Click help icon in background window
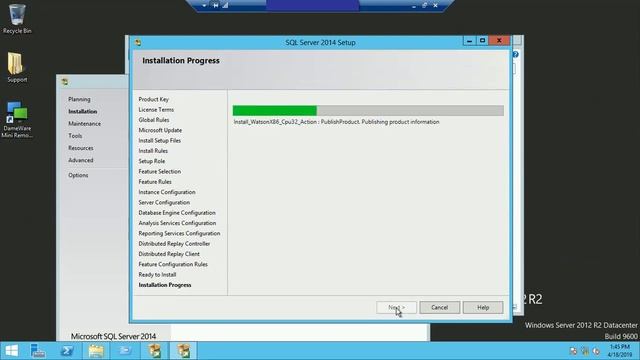The image size is (640, 360). (516, 54)
